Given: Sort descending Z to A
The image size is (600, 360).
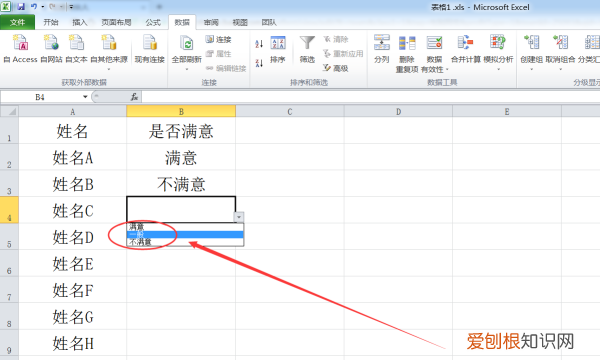Looking at the screenshot, I should (259, 63).
